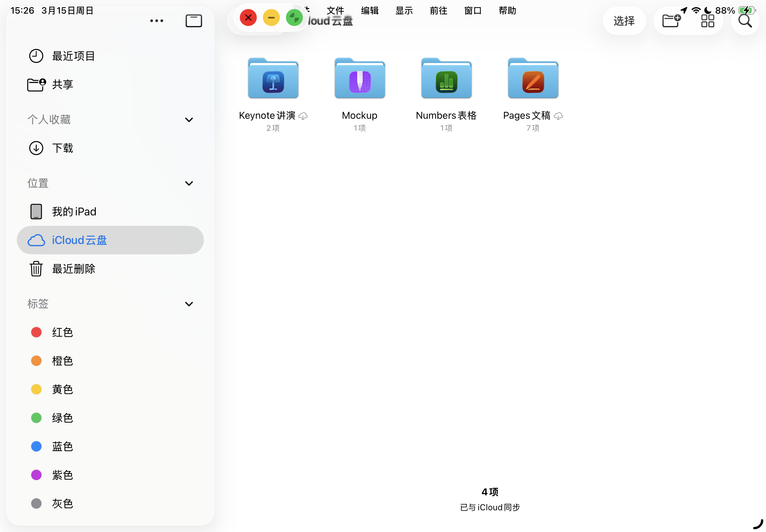766x532 pixels.
Task: Toggle the sidebar panel icon
Action: [193, 21]
